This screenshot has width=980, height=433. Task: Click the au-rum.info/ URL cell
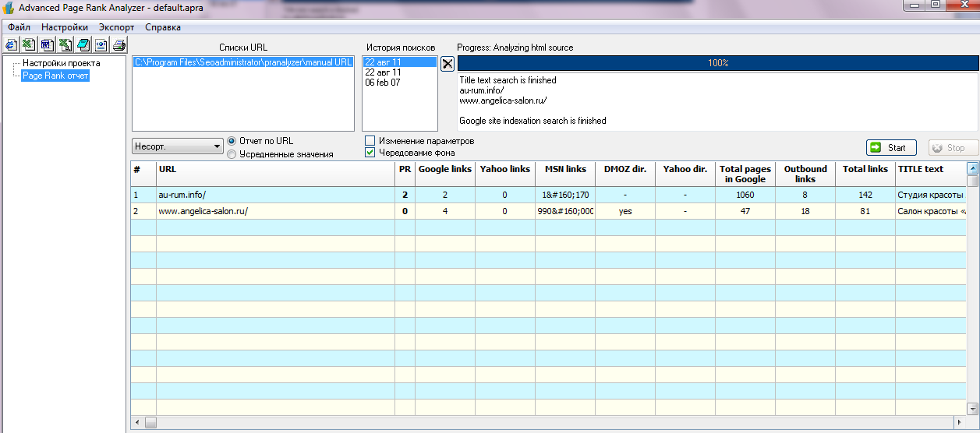[x=275, y=195]
